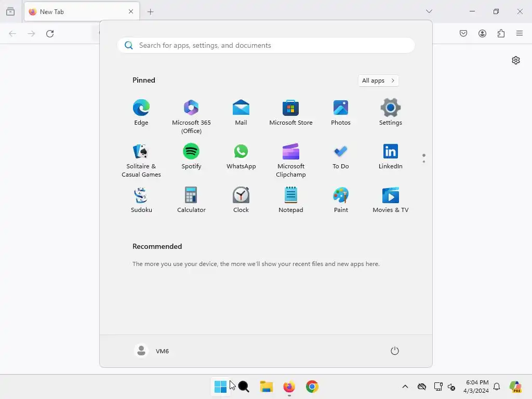The height and width of the screenshot is (399, 532).
Task: Expand the list all tabs dropdown
Action: point(429,11)
